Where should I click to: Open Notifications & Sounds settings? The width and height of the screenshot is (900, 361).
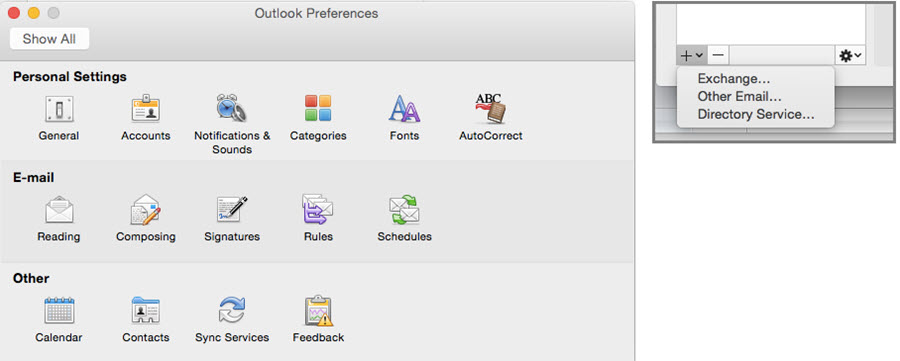point(232,108)
